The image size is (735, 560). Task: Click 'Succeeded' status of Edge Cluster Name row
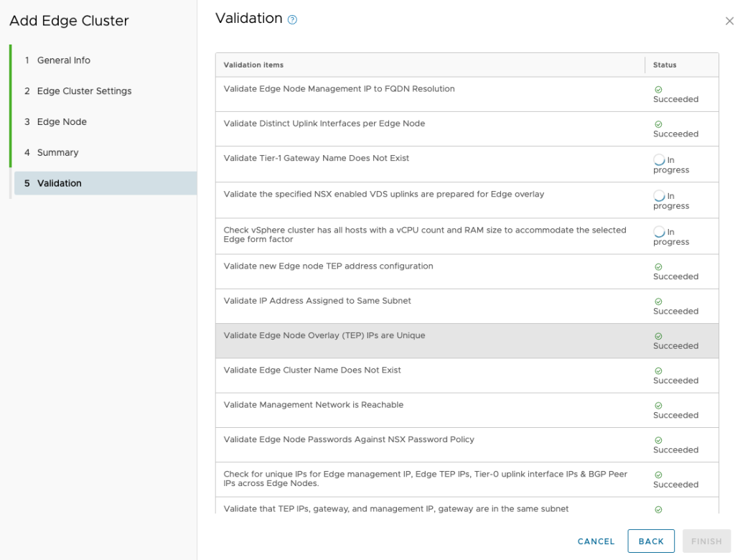click(x=675, y=381)
